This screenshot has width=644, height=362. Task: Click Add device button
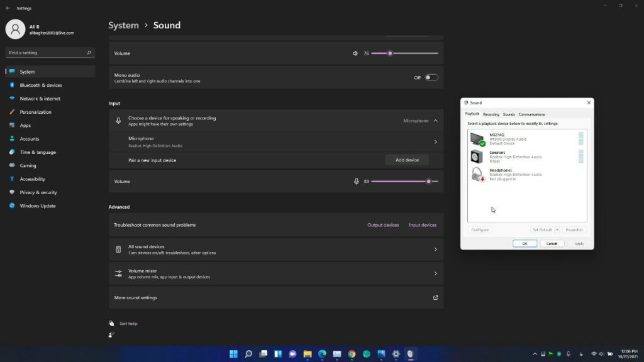[x=407, y=160]
